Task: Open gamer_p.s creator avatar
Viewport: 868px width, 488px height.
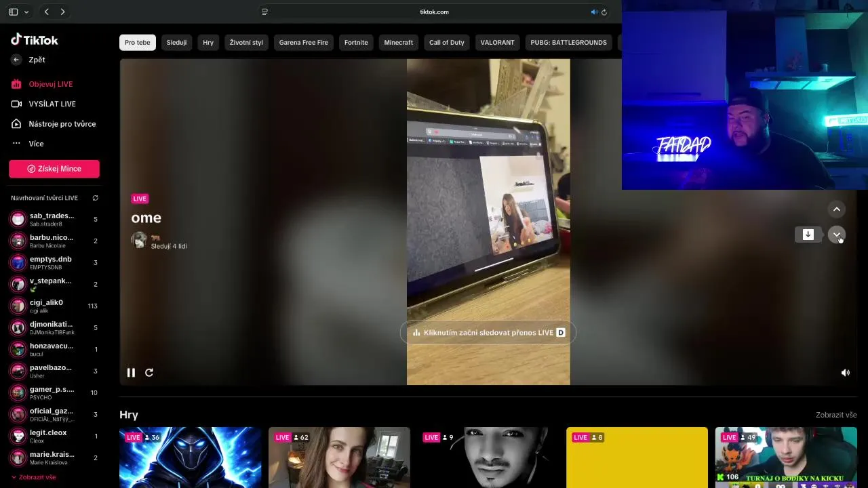Action: tap(18, 392)
